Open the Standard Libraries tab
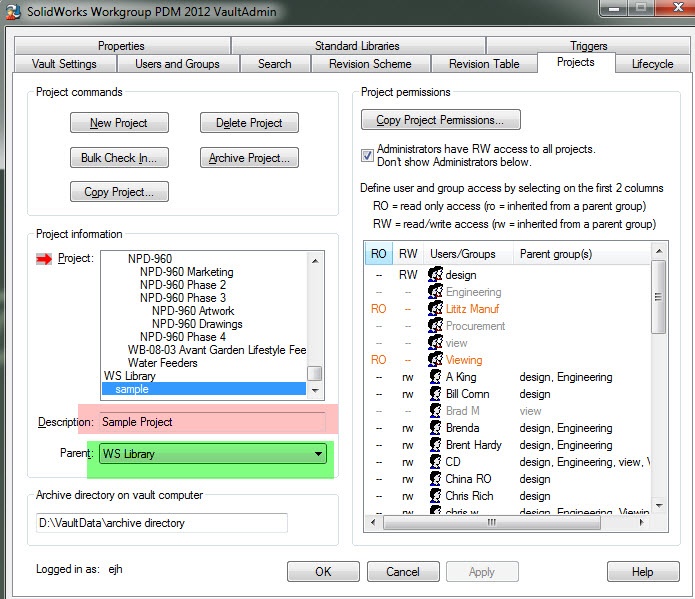 pyautogui.click(x=357, y=46)
